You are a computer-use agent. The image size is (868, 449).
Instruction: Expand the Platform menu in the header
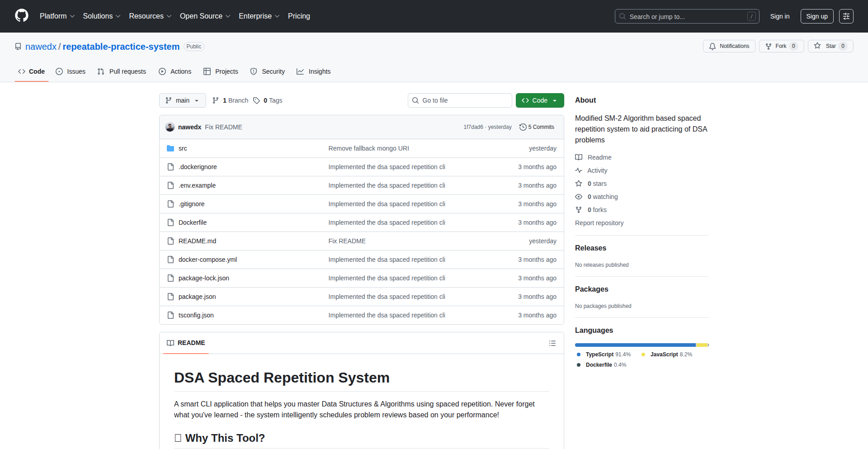[57, 16]
